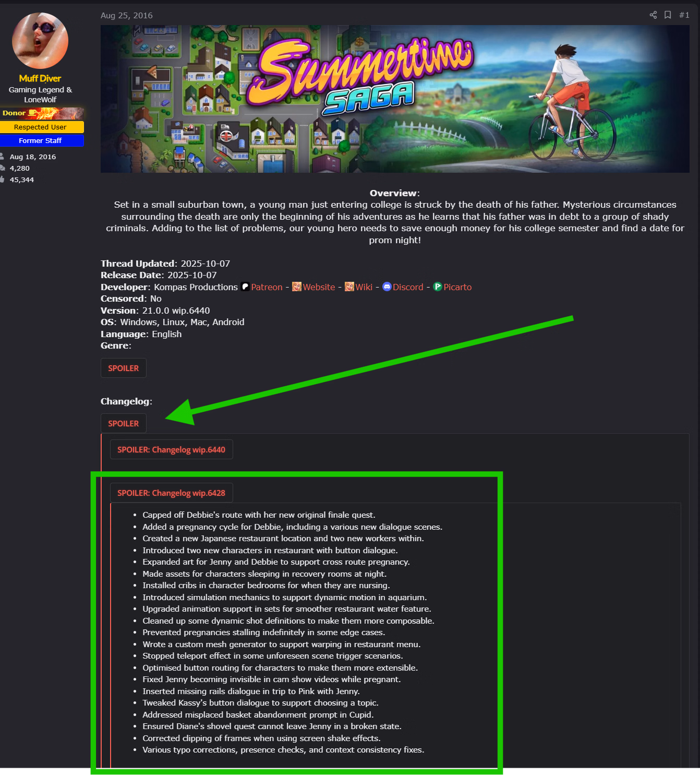Expand the Changelog wip.6440 spoiler
The height and width of the screenshot is (775, 700).
172,449
